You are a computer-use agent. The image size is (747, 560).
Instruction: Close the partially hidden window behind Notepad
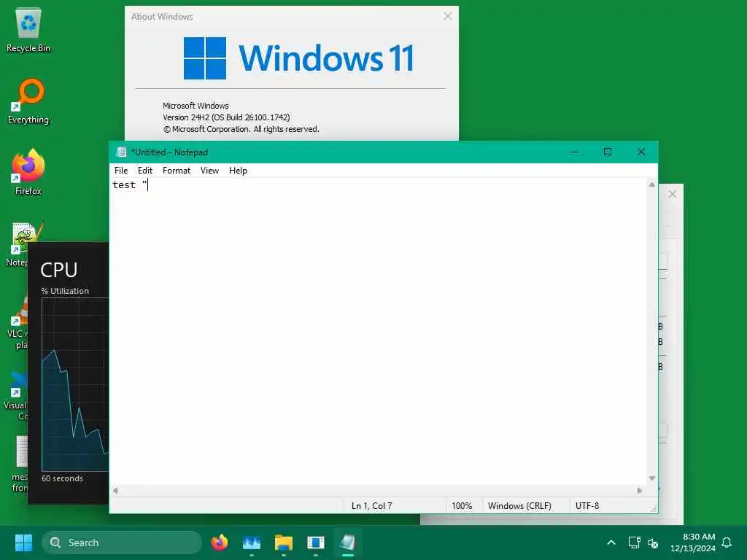(672, 194)
